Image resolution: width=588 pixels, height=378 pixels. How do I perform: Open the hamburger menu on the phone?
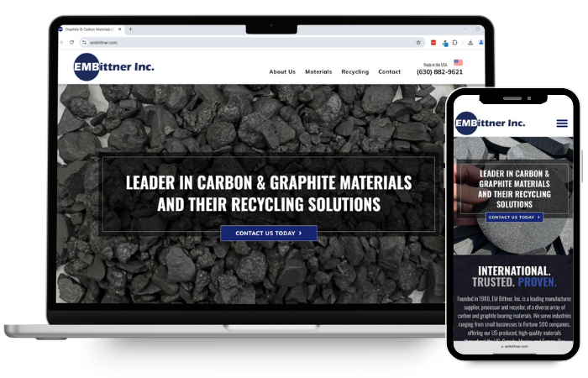tap(562, 123)
